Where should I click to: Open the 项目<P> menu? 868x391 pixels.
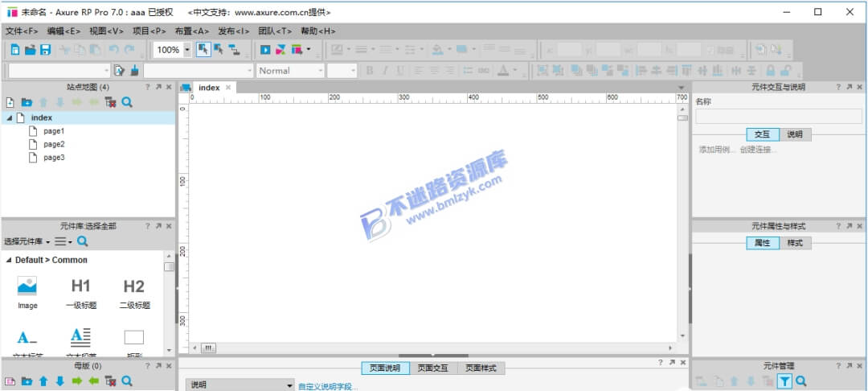[149, 31]
